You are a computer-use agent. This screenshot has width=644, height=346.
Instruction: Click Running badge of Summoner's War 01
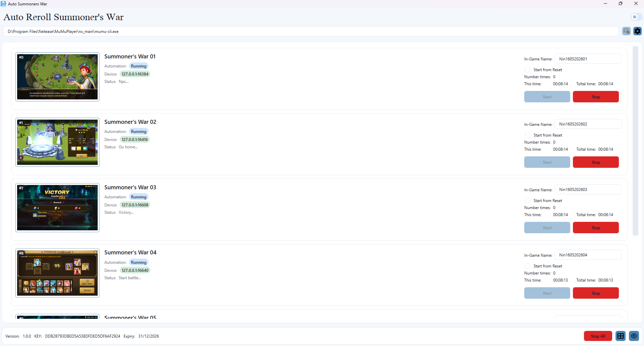click(139, 66)
